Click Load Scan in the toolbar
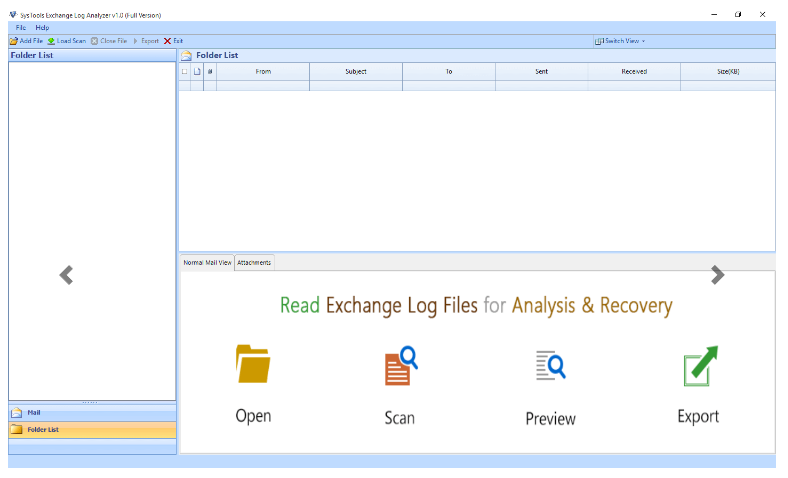 click(67, 41)
